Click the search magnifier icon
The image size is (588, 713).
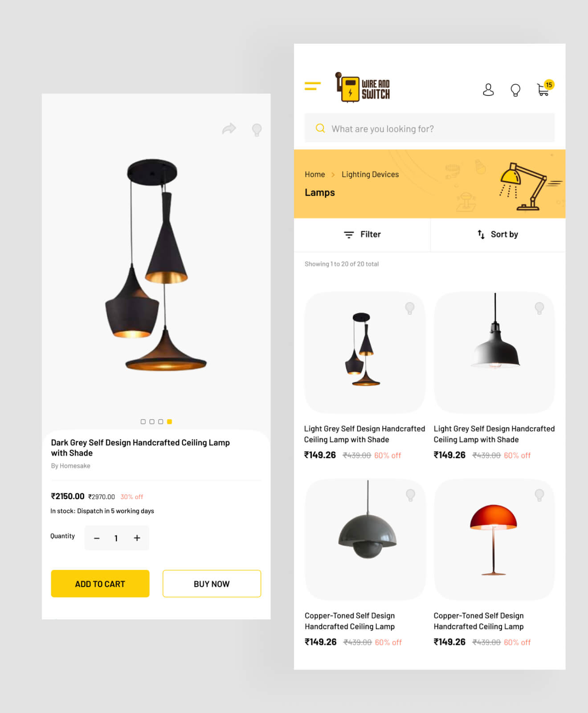click(320, 128)
